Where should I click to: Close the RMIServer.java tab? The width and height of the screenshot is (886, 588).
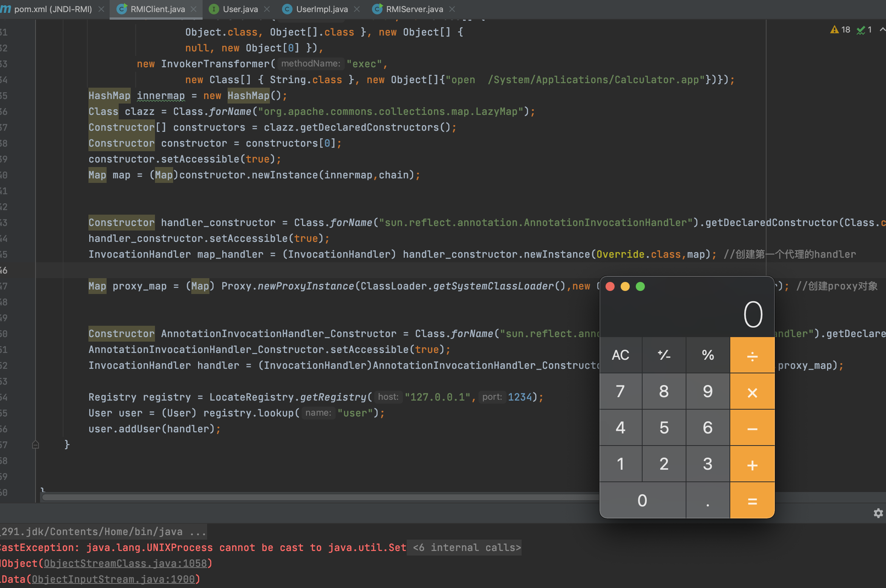(452, 9)
